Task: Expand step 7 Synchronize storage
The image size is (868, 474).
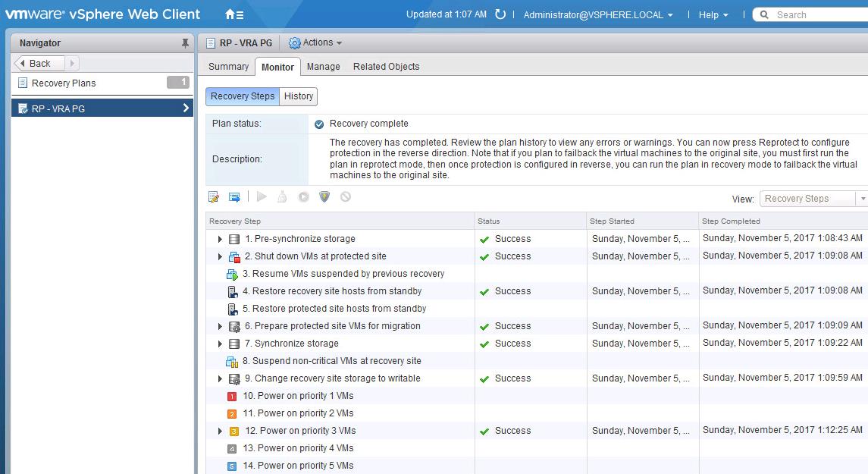Action: [220, 344]
